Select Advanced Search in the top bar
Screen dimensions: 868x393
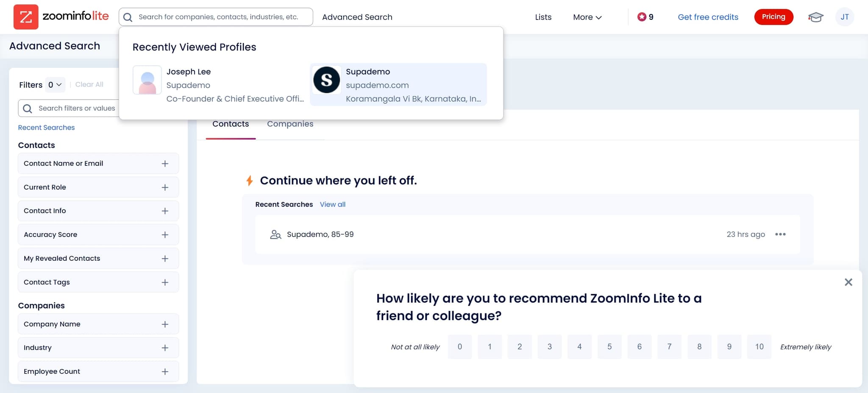[x=357, y=17]
